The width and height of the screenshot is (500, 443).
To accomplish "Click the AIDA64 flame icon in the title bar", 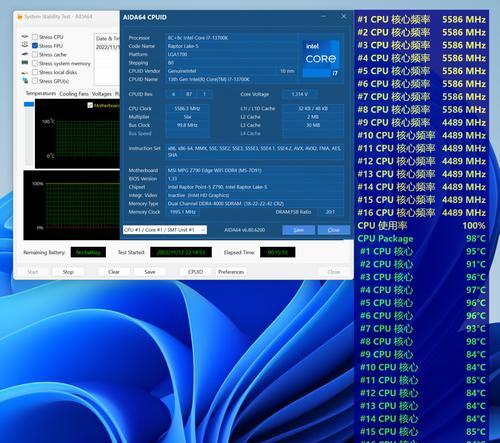I will click(20, 16).
